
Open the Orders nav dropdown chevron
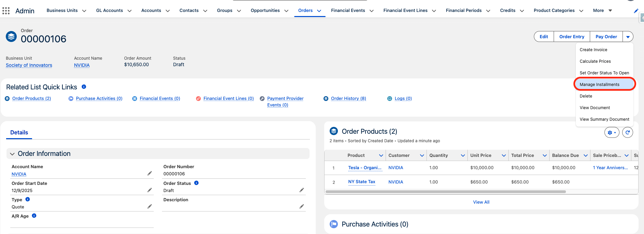[x=319, y=11]
